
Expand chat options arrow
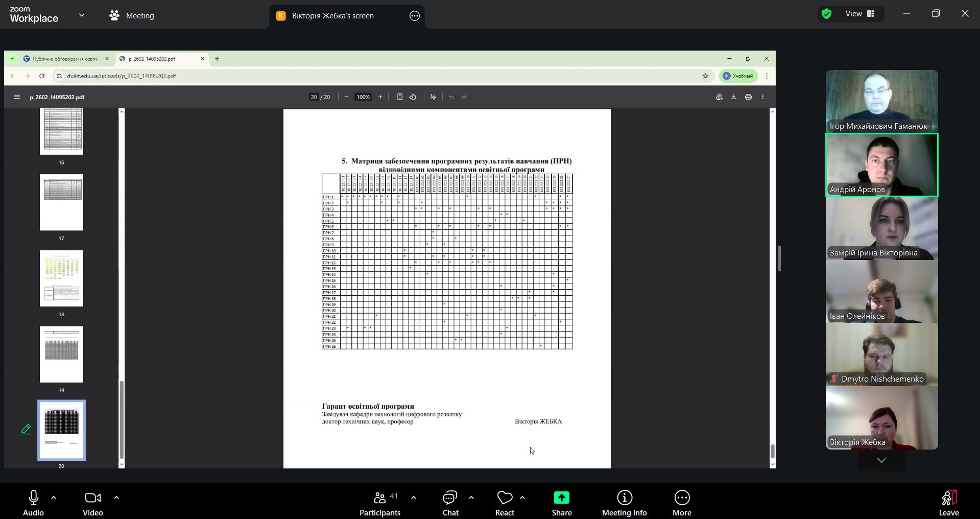tap(471, 497)
